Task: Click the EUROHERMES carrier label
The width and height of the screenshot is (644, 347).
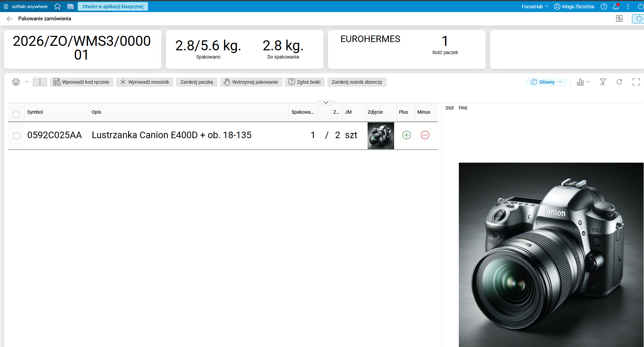Action: pyautogui.click(x=370, y=39)
